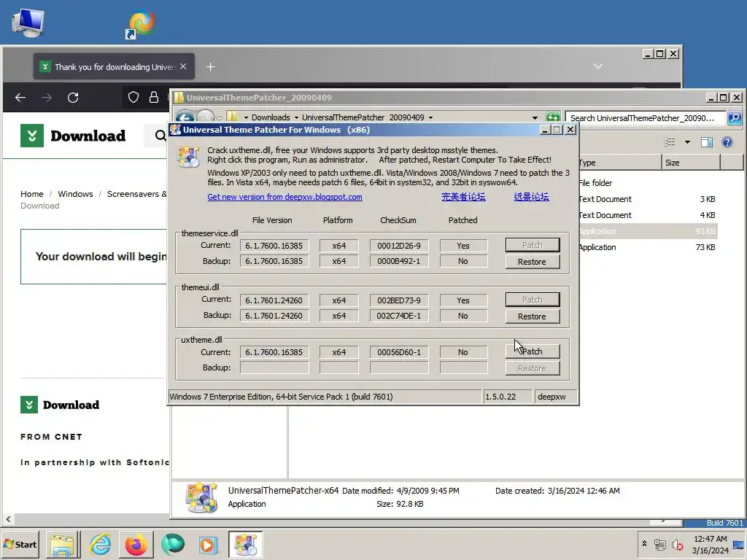
Task: Click the search magnifier on Download site
Action: tap(160, 136)
